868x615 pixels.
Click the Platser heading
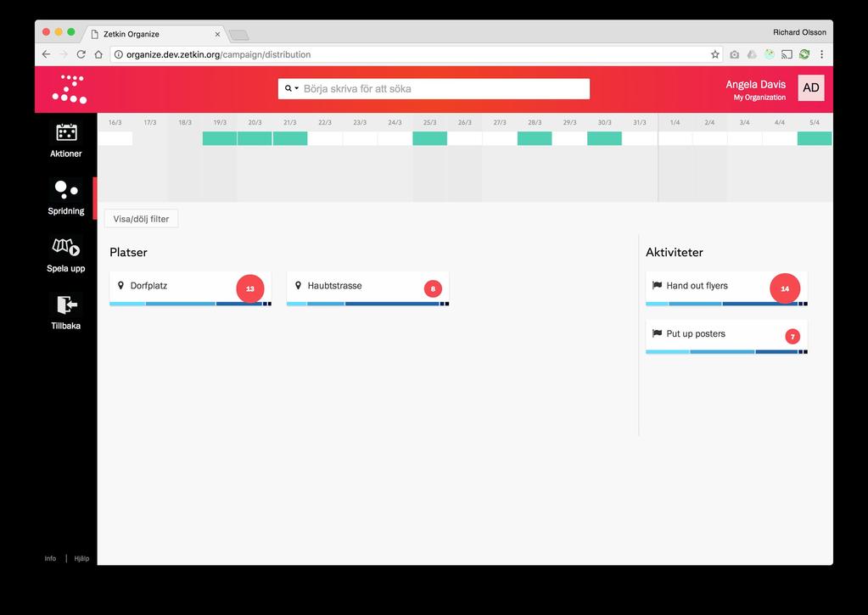tap(128, 253)
